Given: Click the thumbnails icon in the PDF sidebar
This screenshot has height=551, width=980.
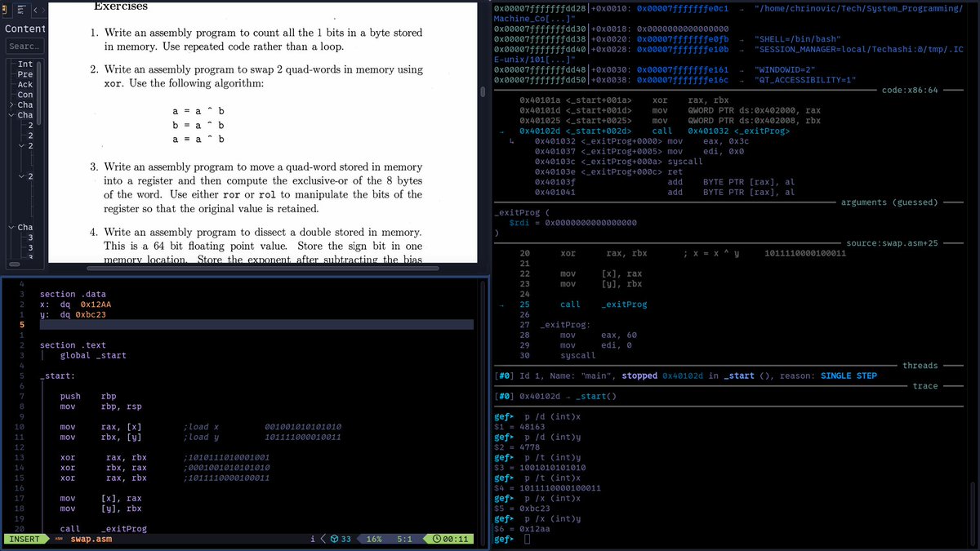Looking at the screenshot, I should click(x=4, y=10).
